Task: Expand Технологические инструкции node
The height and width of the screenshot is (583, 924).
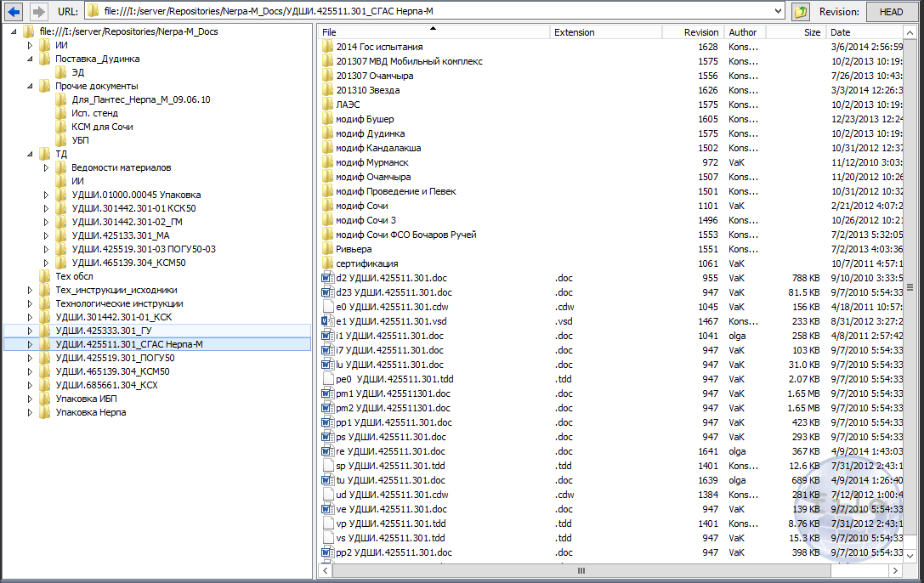Action: [x=30, y=304]
